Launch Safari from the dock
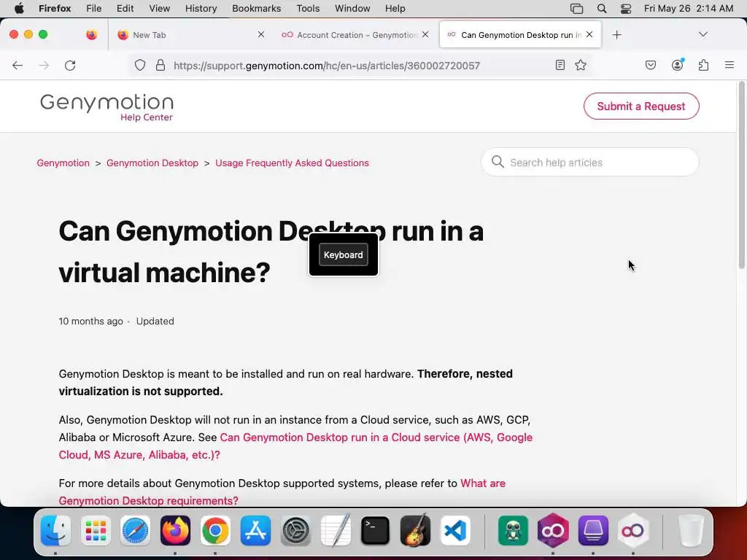This screenshot has width=747, height=560. [135, 531]
